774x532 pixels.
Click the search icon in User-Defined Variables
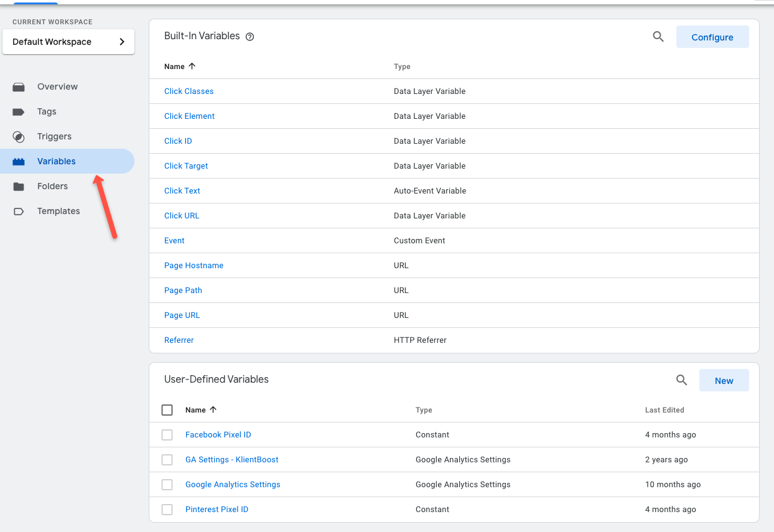tap(681, 380)
